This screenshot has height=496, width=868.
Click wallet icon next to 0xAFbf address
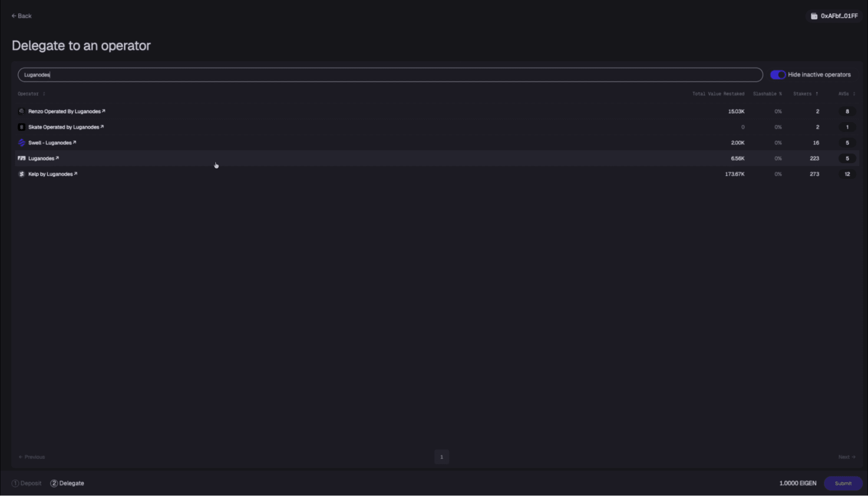click(x=814, y=16)
